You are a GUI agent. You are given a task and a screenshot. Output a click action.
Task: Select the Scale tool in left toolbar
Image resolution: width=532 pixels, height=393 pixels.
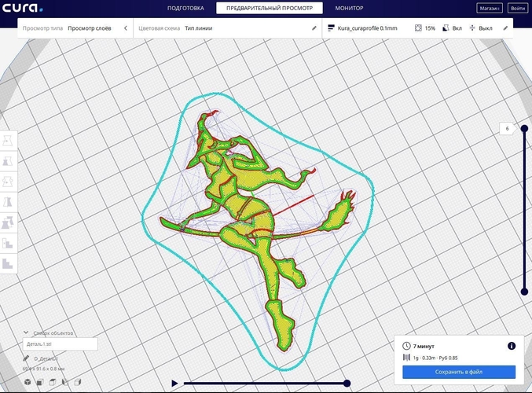[7, 161]
